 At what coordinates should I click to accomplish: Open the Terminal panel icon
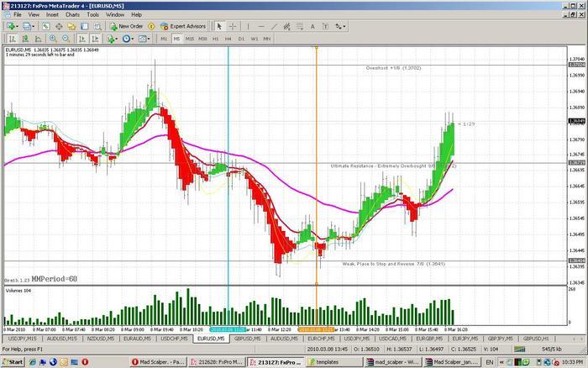[84, 26]
